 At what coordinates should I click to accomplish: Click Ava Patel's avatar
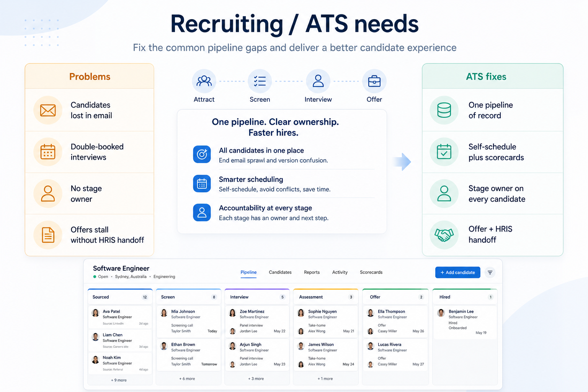coord(96,313)
